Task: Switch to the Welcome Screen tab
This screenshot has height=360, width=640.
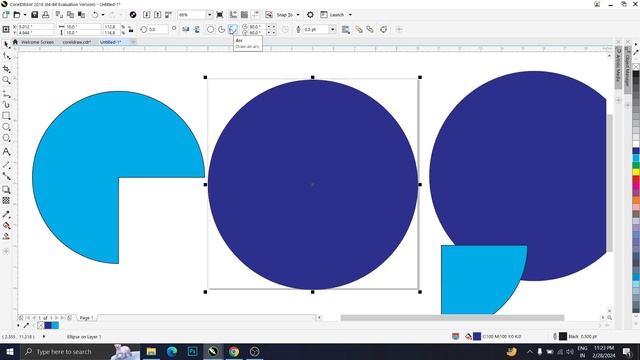Action: click(x=37, y=42)
